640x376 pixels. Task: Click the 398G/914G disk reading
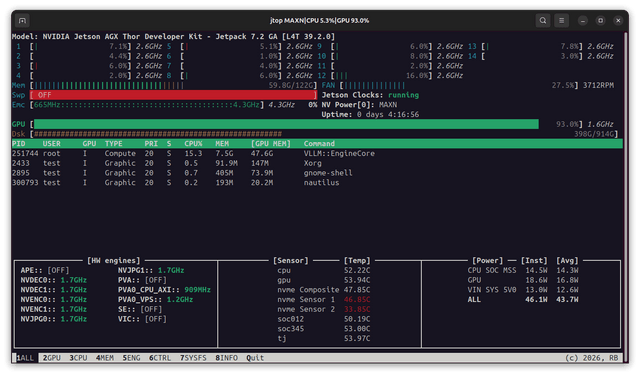pos(595,134)
